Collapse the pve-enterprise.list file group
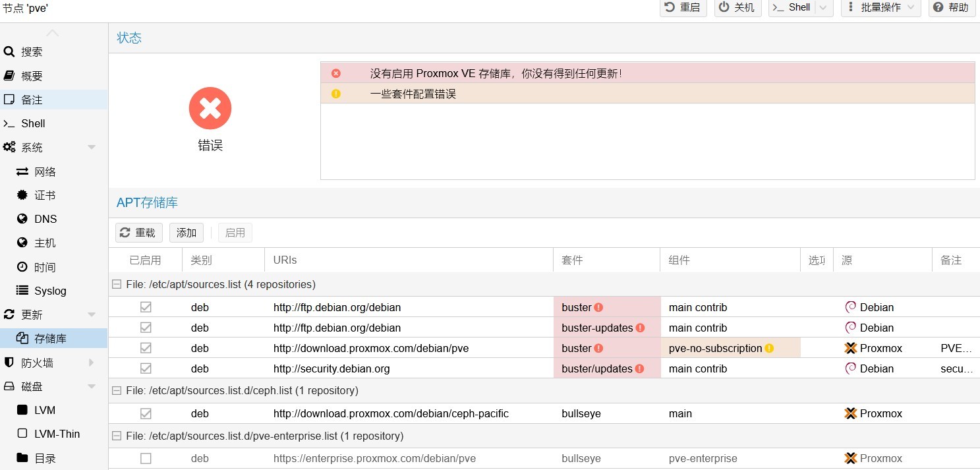Screen dimensions: 980x470 [x=117, y=436]
